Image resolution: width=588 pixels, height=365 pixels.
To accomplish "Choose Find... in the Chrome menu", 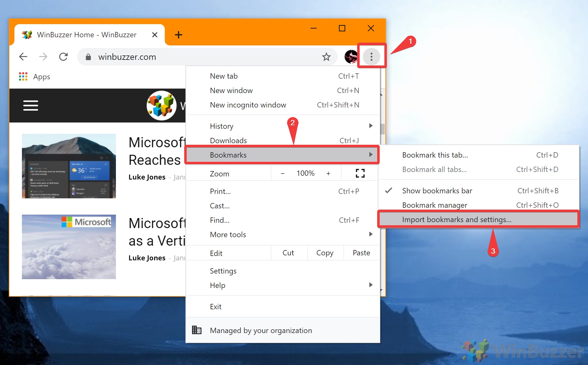I will [283, 220].
